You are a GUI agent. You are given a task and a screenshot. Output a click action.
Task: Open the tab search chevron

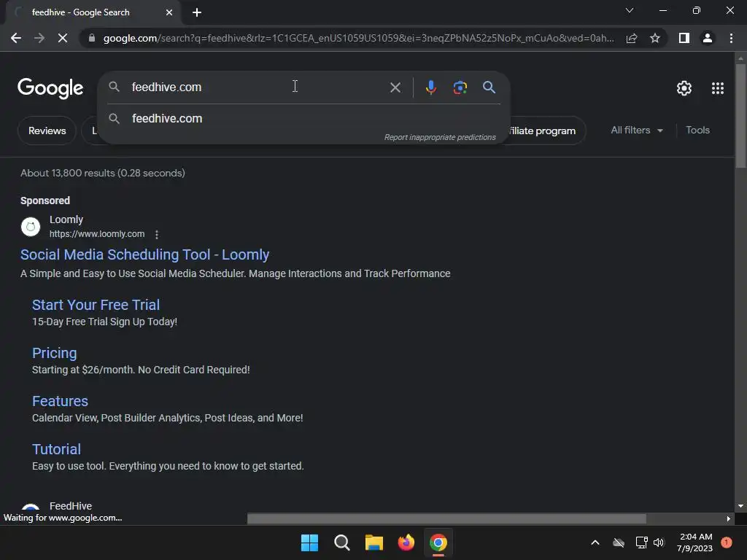pyautogui.click(x=630, y=10)
